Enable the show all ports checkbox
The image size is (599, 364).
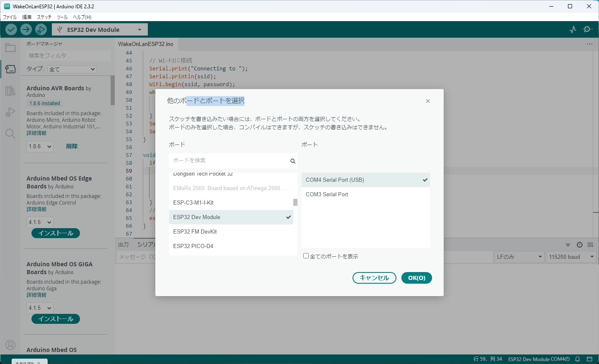tap(306, 256)
